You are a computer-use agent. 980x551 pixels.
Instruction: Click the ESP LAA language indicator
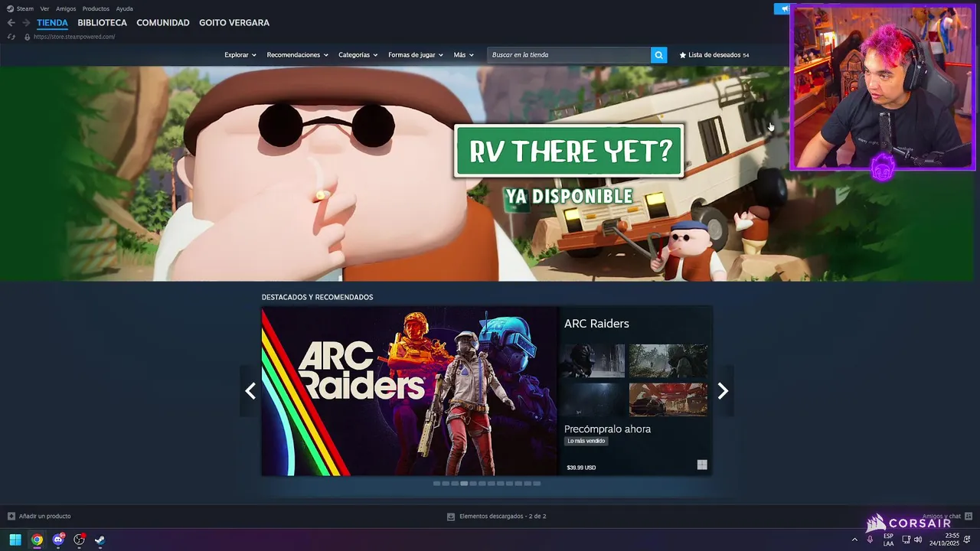click(x=888, y=540)
